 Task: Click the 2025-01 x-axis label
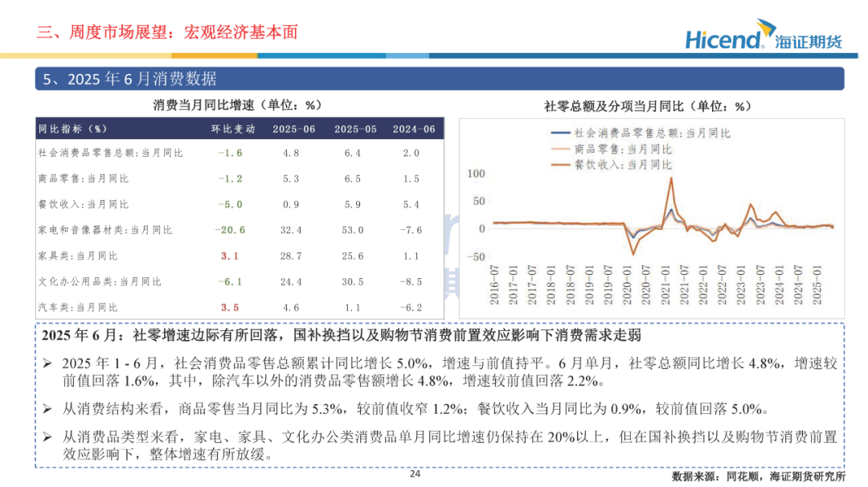(x=817, y=285)
